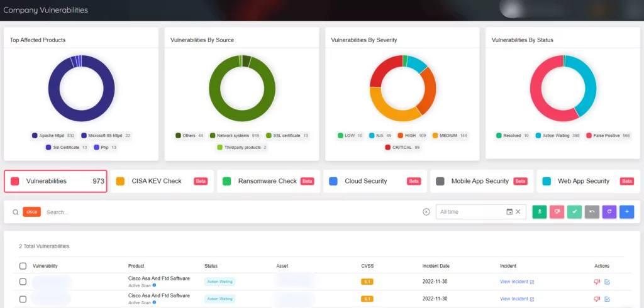Tick the first vulnerability row checkbox
This screenshot has width=644, height=308.
point(23,282)
